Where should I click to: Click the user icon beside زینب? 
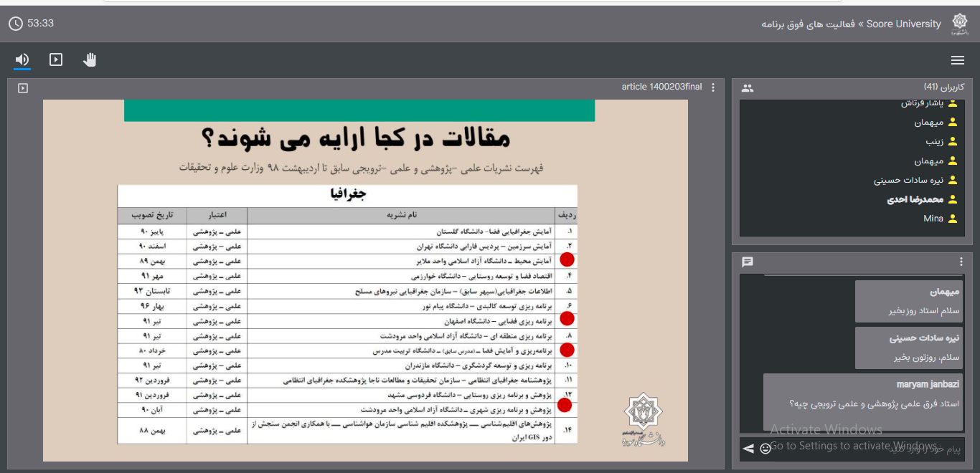[x=953, y=142]
